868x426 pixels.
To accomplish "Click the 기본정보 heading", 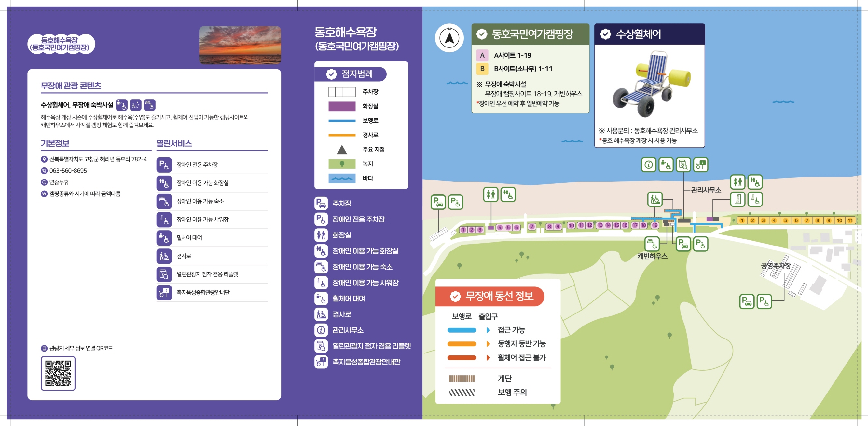I will pyautogui.click(x=55, y=143).
